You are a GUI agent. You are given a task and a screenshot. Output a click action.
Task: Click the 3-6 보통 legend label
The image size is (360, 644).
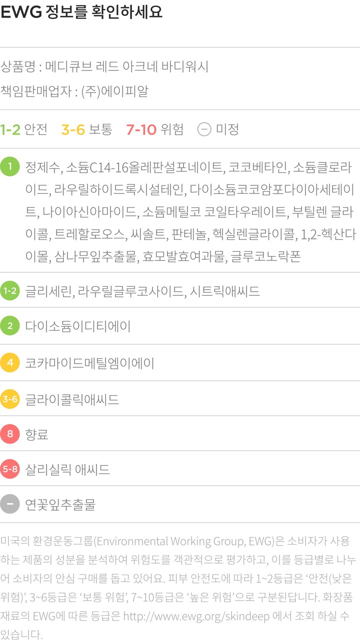point(86,129)
